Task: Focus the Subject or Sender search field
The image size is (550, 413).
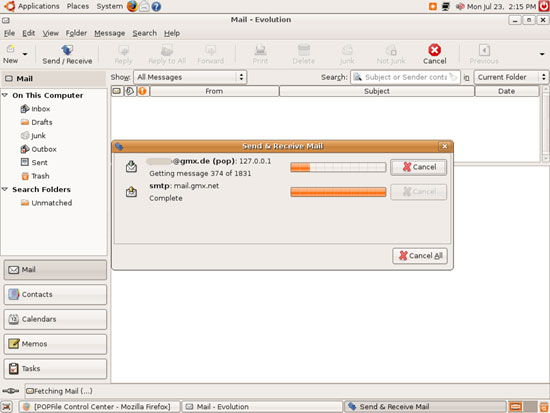Action: 406,77
